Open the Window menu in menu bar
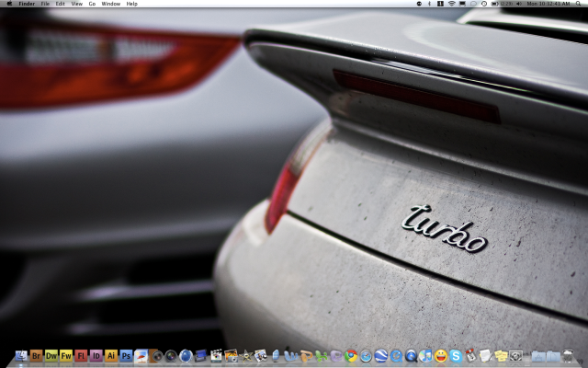Screen dimensions: 588x368 pyautogui.click(x=110, y=4)
